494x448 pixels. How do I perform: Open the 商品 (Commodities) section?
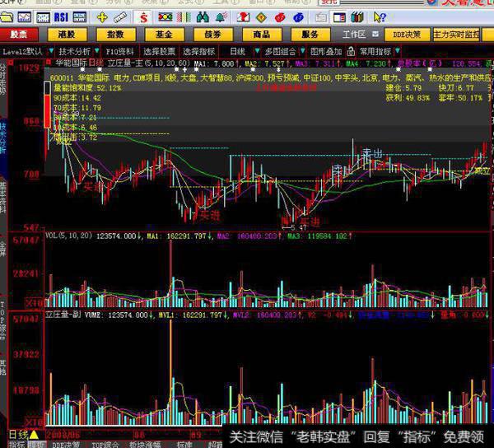[262, 35]
